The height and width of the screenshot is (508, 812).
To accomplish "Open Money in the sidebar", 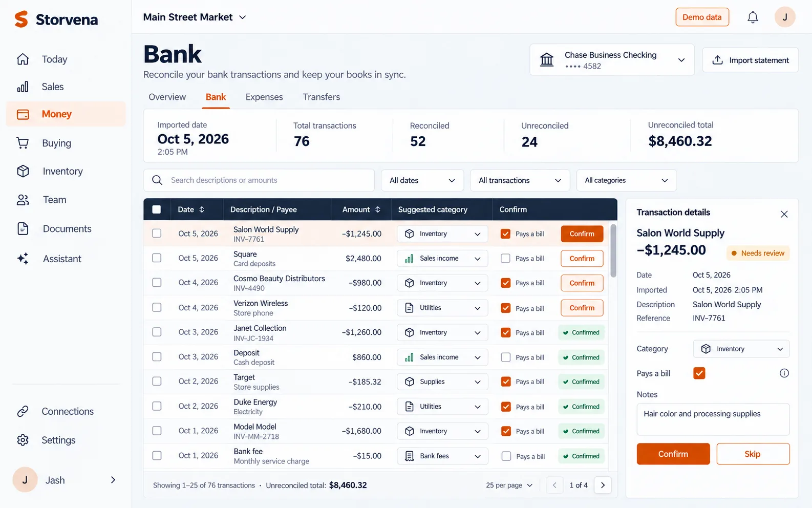I will (x=66, y=114).
